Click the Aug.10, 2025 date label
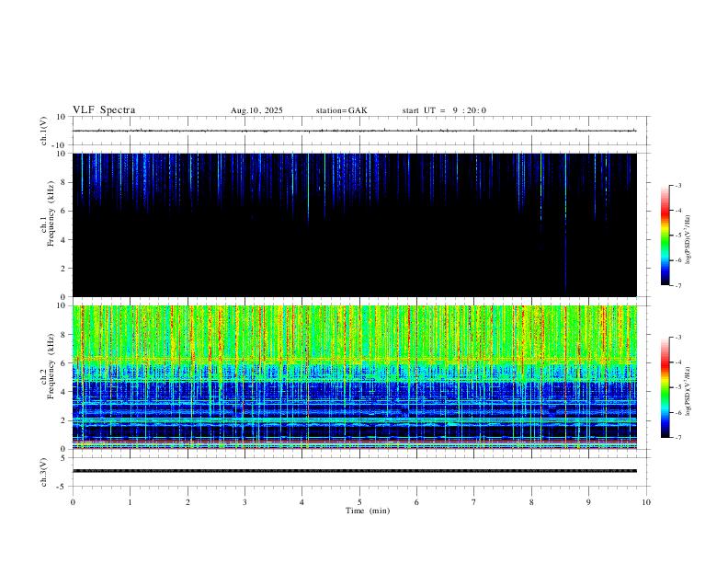 point(256,110)
